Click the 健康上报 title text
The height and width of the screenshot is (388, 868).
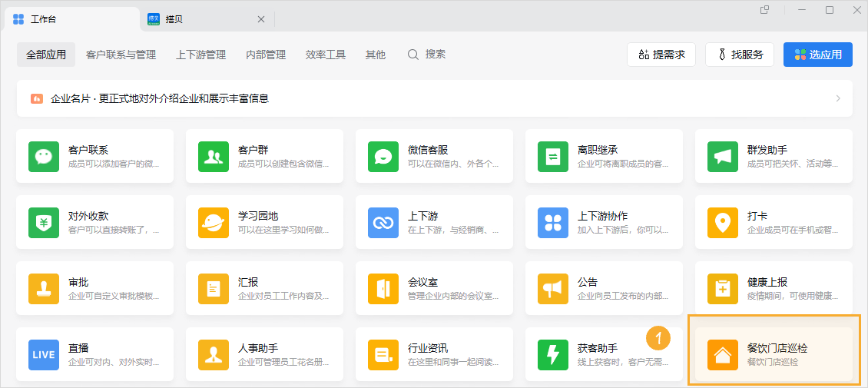(x=767, y=282)
